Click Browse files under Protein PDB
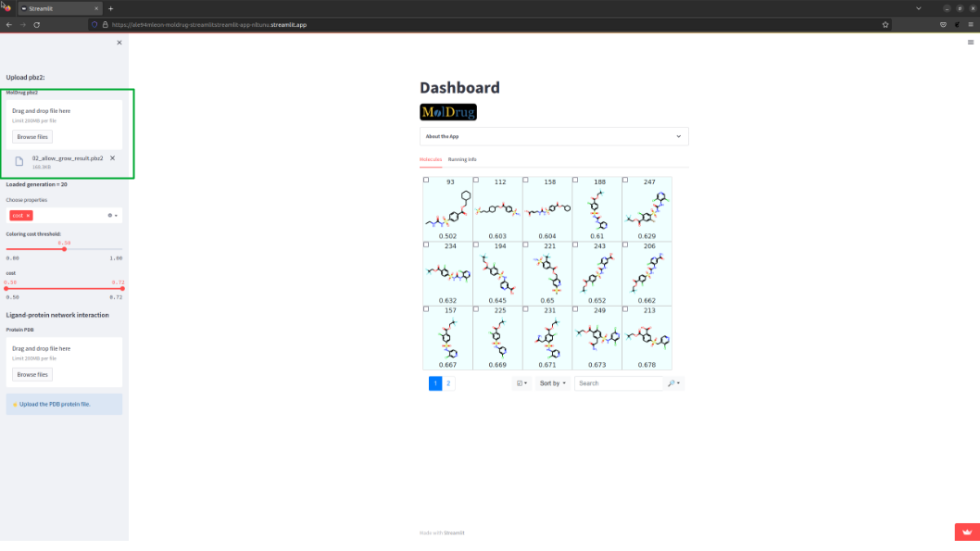The image size is (980, 551). tap(32, 374)
